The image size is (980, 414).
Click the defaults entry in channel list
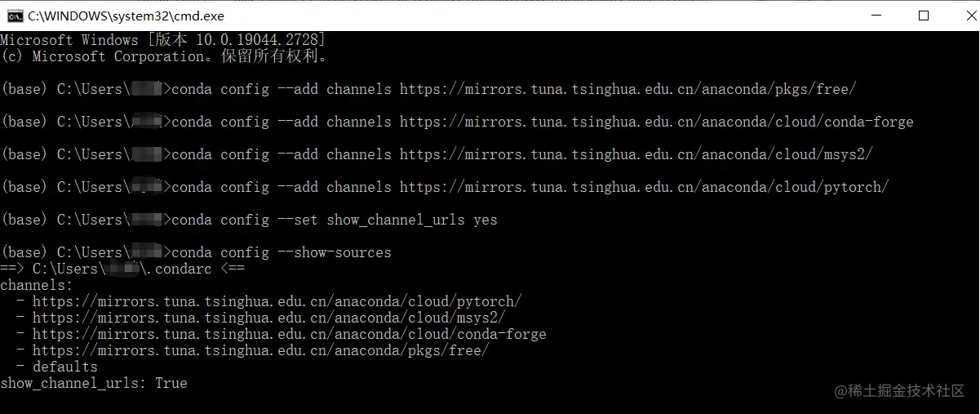(65, 367)
